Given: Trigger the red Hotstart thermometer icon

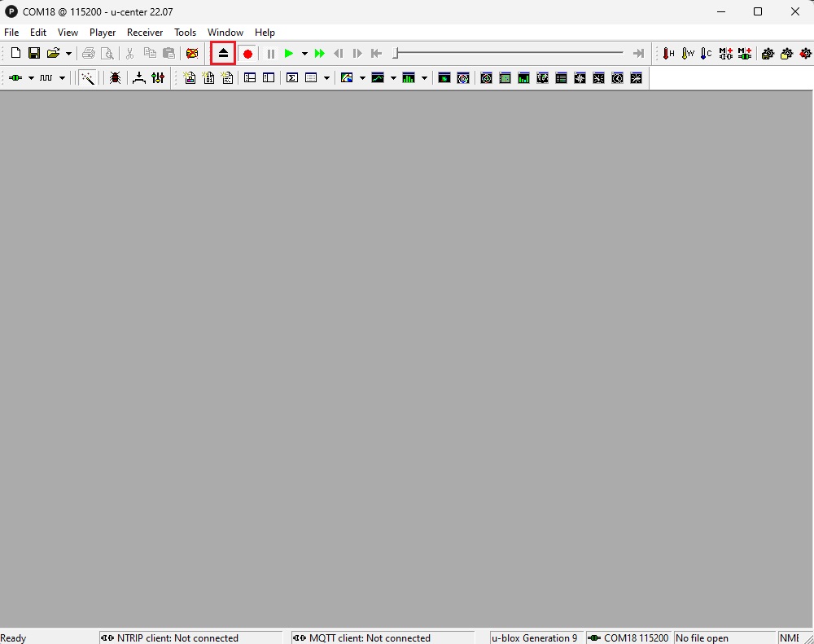Looking at the screenshot, I should pyautogui.click(x=668, y=54).
